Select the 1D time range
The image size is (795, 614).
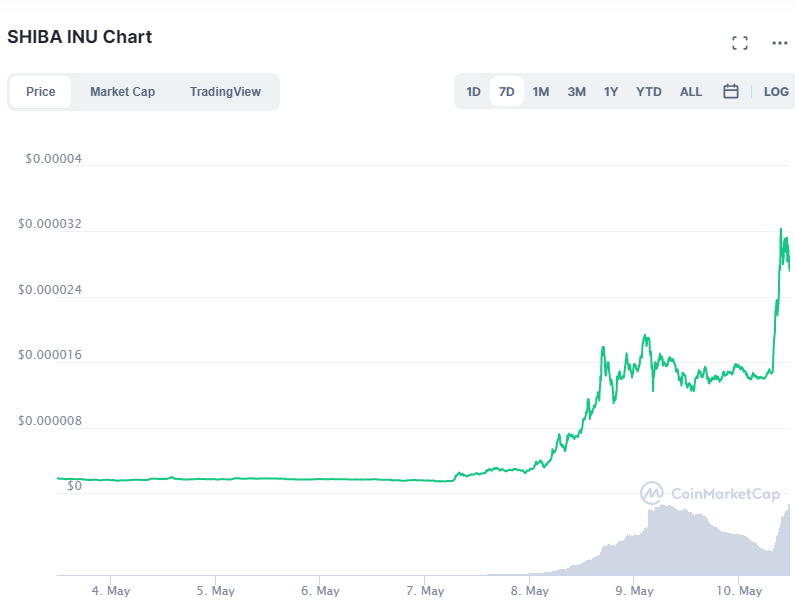click(473, 92)
